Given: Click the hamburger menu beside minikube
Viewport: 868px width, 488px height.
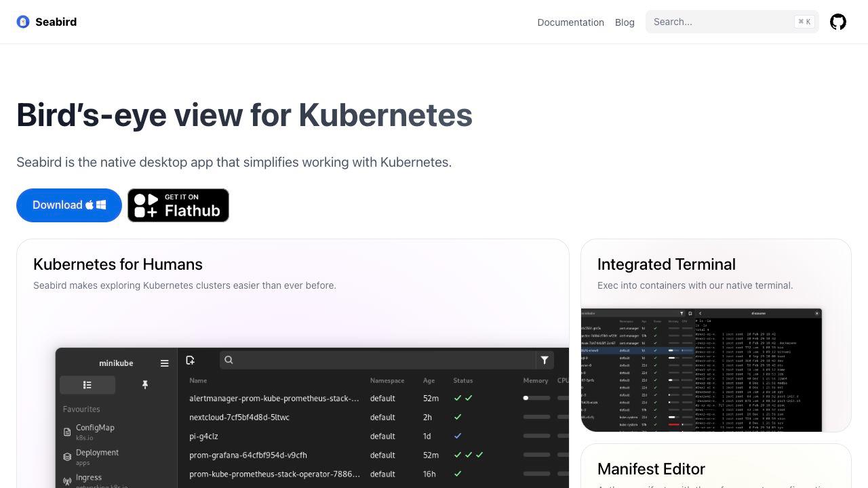Looking at the screenshot, I should click(x=164, y=363).
